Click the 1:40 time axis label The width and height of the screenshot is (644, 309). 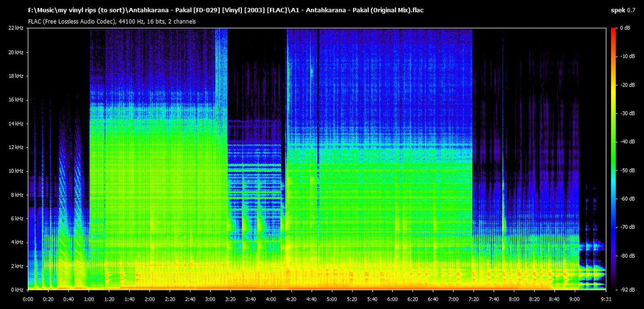coord(129,299)
